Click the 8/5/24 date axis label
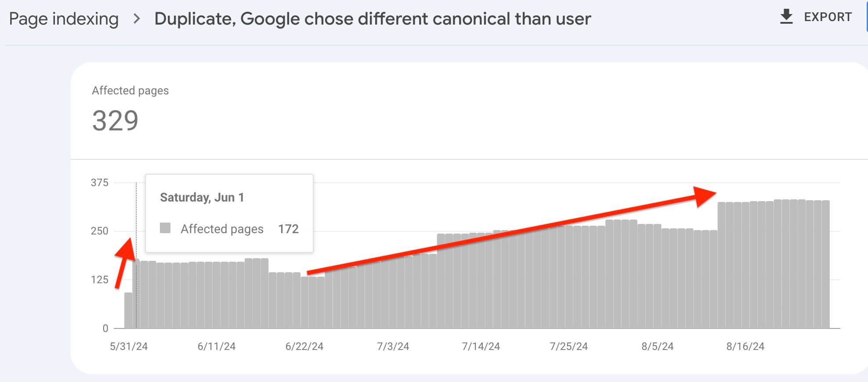 click(658, 346)
